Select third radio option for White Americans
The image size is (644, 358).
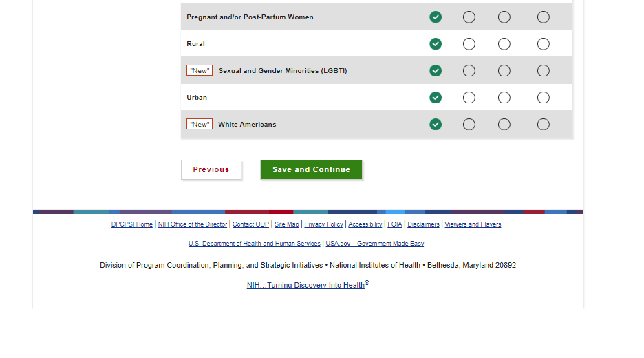point(504,125)
